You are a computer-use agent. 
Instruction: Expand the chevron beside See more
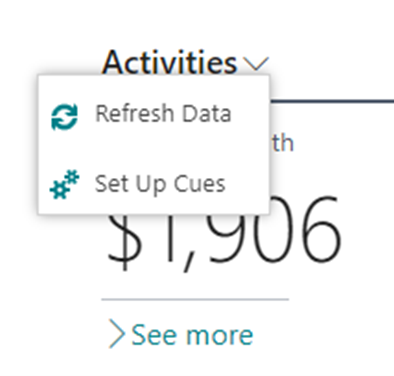pos(117,334)
